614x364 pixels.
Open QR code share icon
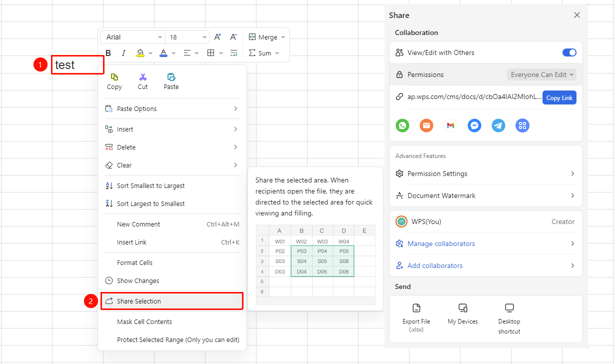coord(522,125)
